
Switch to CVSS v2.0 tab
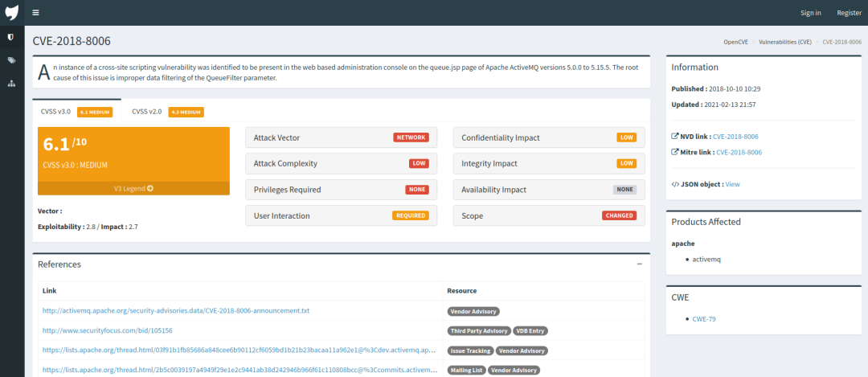168,111
